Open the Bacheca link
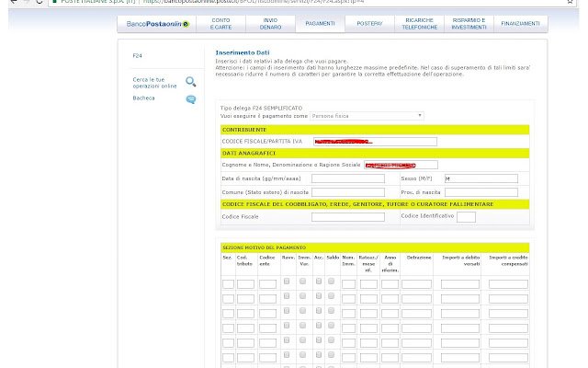Screen dimensions: 588x368 tap(143, 98)
